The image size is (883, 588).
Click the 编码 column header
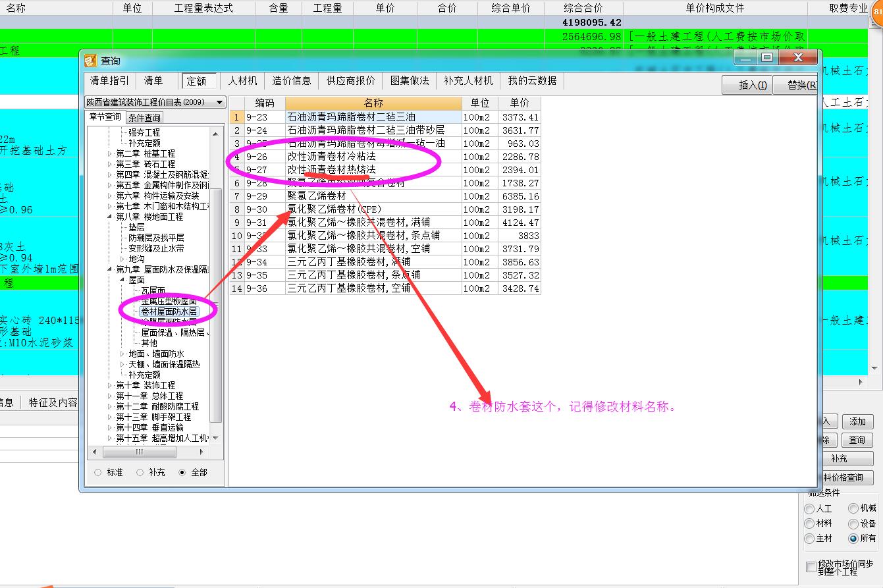click(265, 103)
